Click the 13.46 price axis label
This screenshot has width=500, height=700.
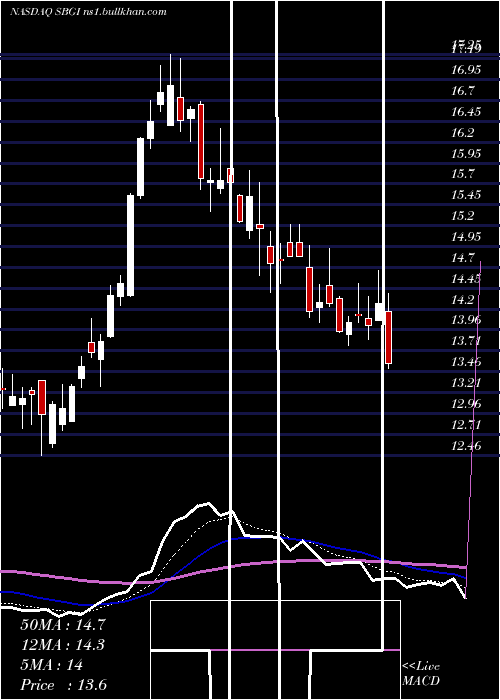466,362
